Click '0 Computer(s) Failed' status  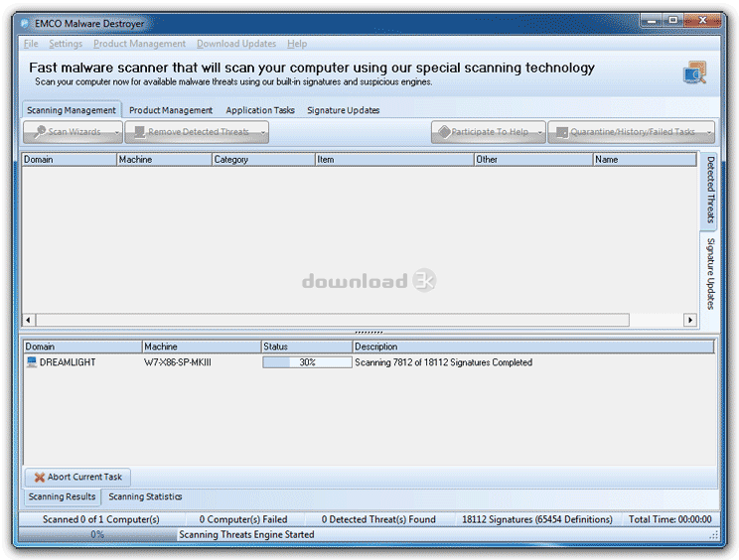click(243, 519)
